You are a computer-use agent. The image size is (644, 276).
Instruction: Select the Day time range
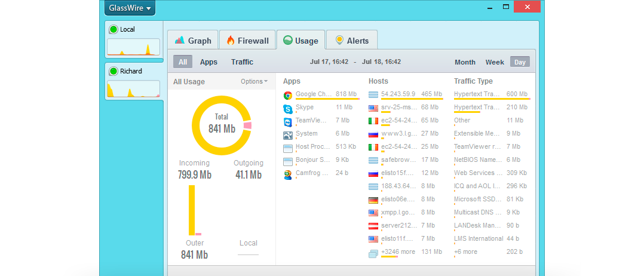coord(520,62)
